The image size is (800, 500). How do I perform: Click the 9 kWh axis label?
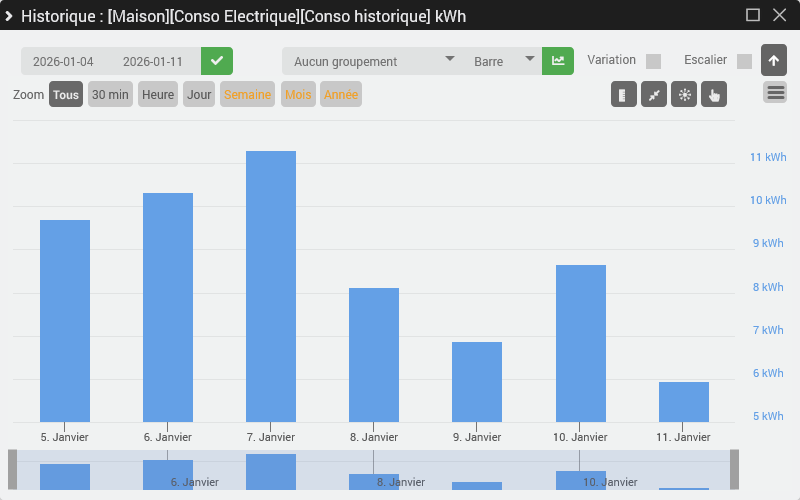click(x=768, y=243)
